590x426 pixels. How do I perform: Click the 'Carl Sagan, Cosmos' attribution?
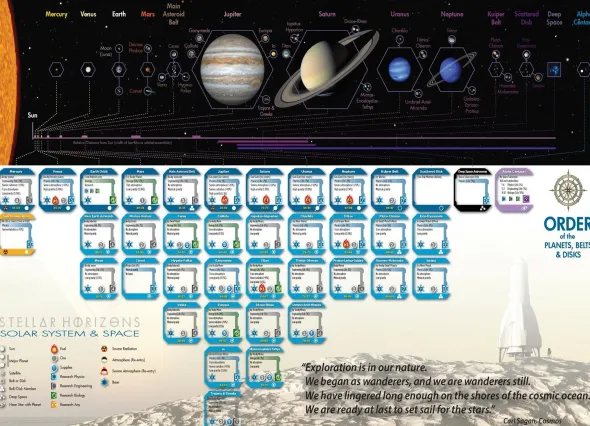click(532, 421)
